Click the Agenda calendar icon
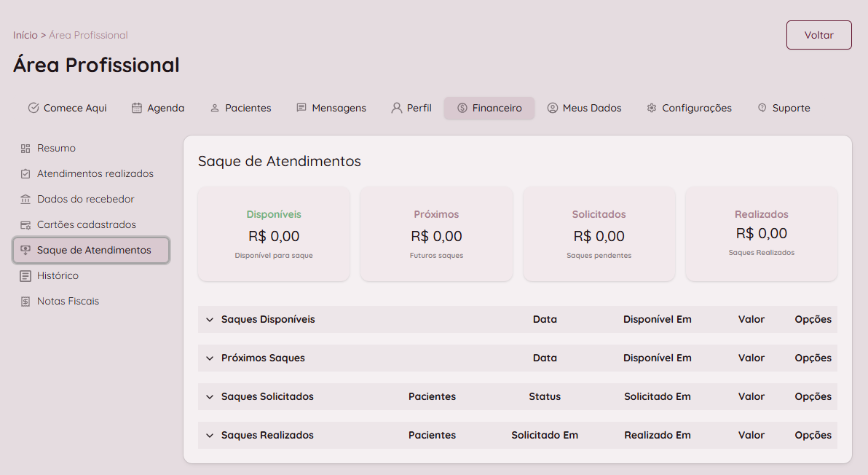The width and height of the screenshot is (868, 475). click(x=137, y=108)
